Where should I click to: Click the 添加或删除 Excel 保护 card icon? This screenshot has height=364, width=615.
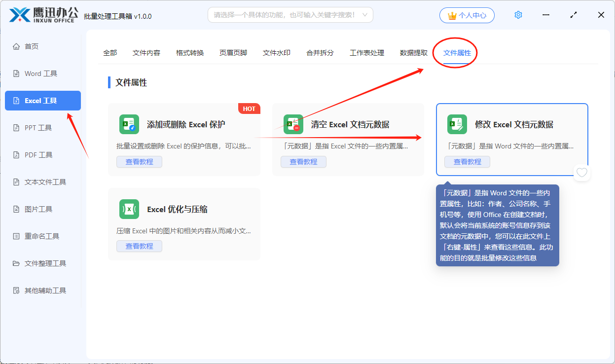coord(129,124)
